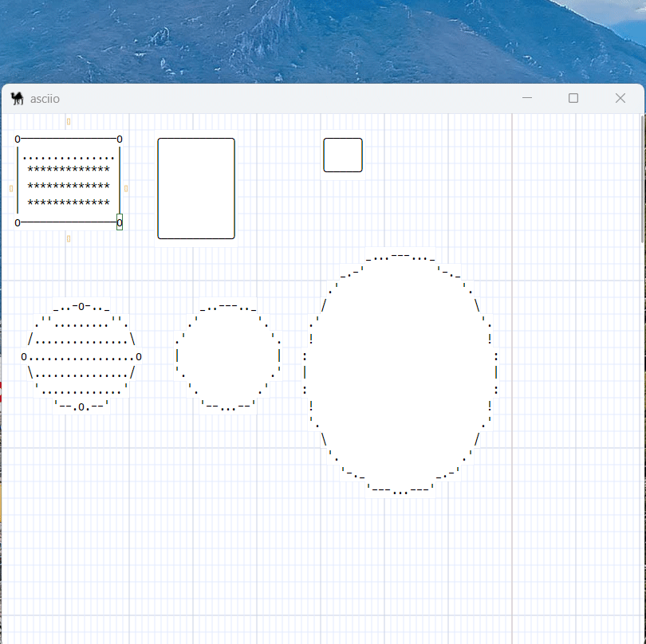The image size is (646, 644).
Task: Maximize the asciio window
Action: (573, 98)
